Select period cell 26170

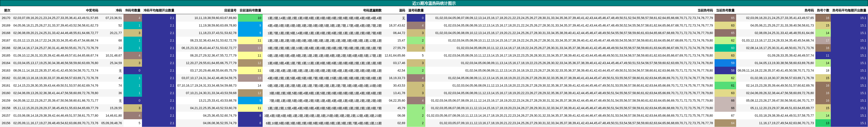tap(6, 18)
